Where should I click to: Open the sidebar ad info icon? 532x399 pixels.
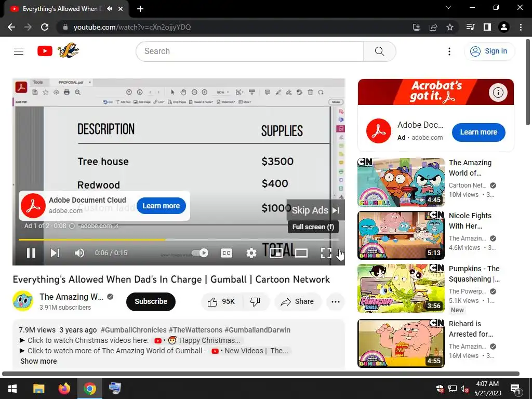pos(498,92)
